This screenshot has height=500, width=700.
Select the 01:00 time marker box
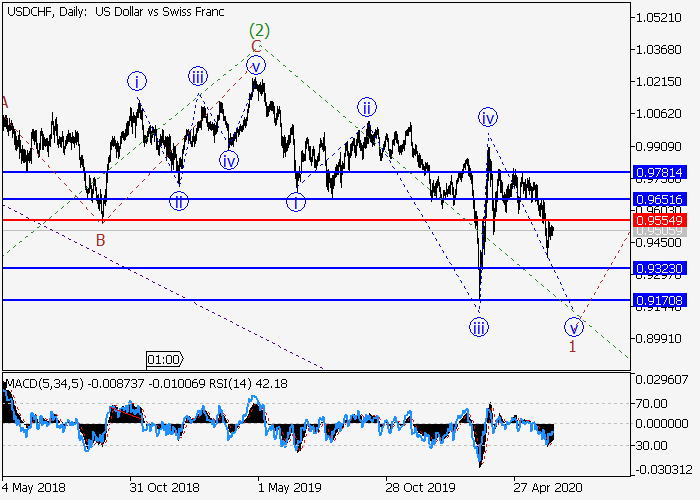tap(163, 359)
